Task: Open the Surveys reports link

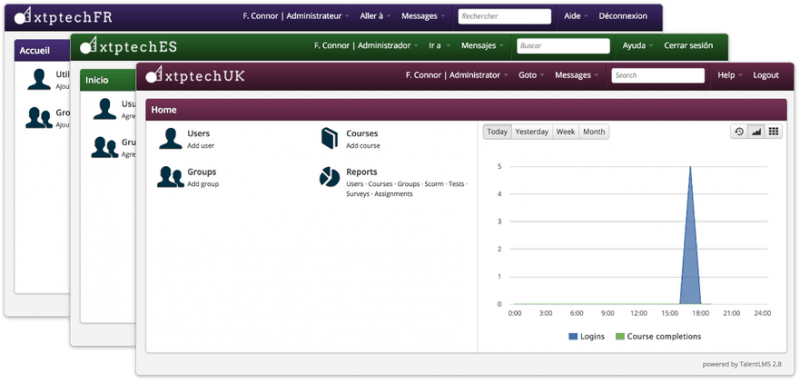Action: pyautogui.click(x=358, y=194)
